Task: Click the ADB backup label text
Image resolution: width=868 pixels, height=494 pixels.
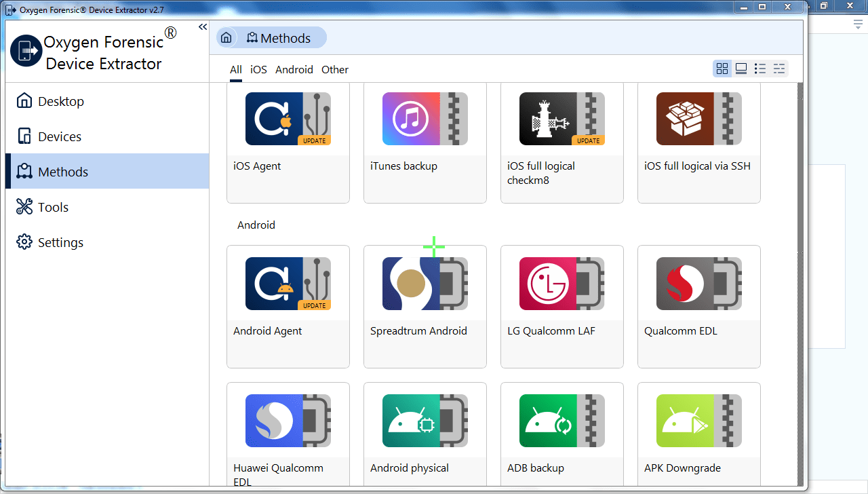Action: (536, 468)
